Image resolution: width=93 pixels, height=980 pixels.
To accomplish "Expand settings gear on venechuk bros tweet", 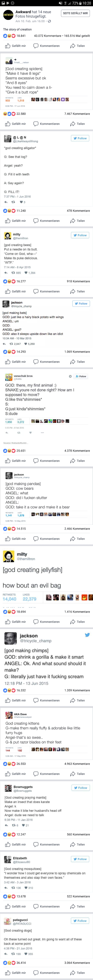I will click(x=70, y=376).
